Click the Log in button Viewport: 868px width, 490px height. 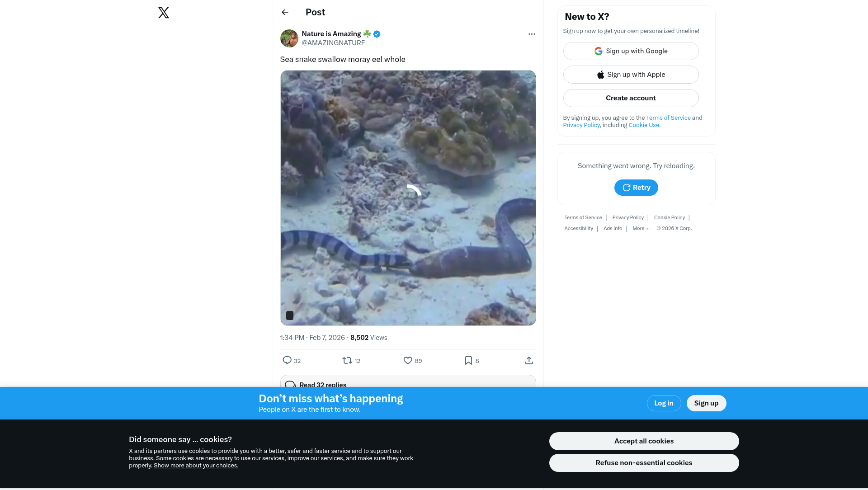coord(664,403)
